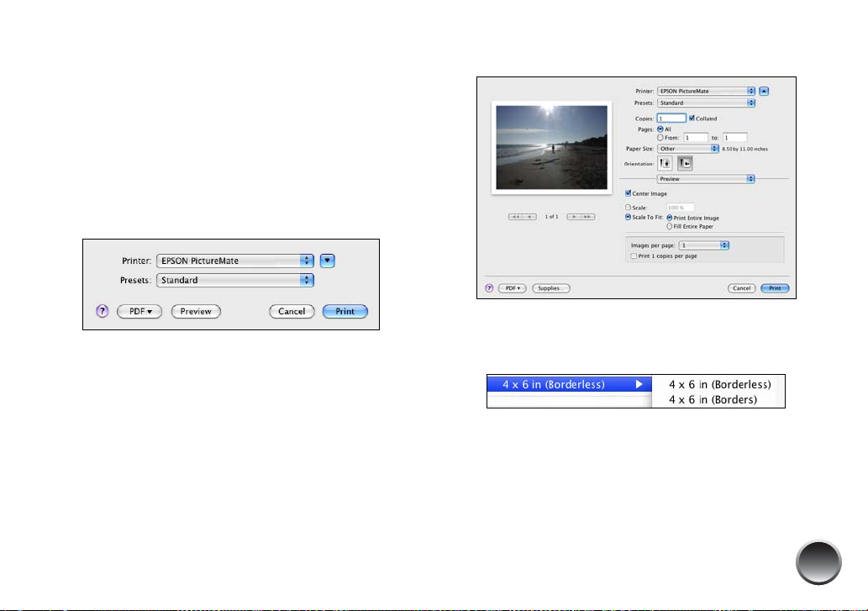Open Printer dropdown in the expanded print dialog
The width and height of the screenshot is (868, 611).
(706, 91)
